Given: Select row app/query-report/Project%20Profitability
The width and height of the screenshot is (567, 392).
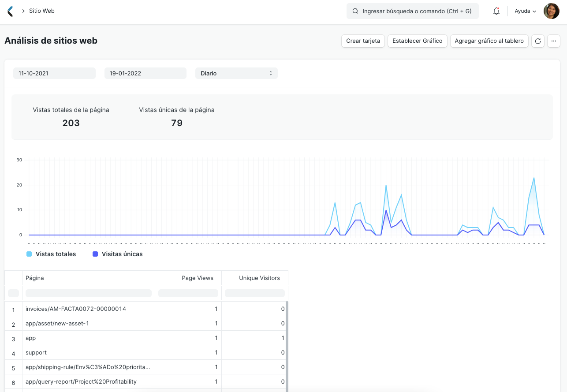Looking at the screenshot, I should point(146,382).
